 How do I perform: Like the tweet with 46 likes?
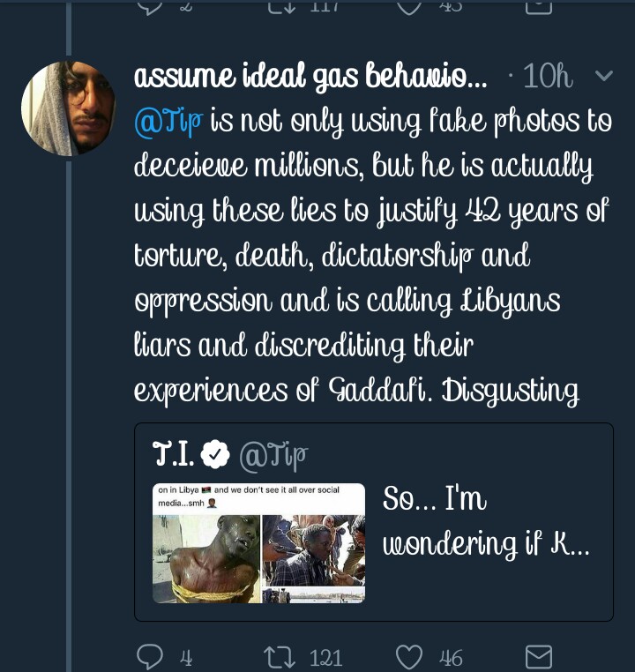pyautogui.click(x=409, y=656)
